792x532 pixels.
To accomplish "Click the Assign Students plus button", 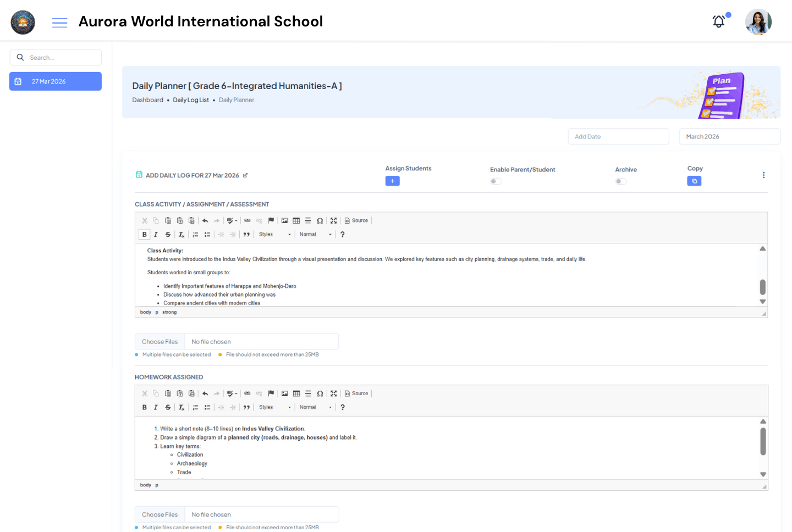I will [392, 181].
